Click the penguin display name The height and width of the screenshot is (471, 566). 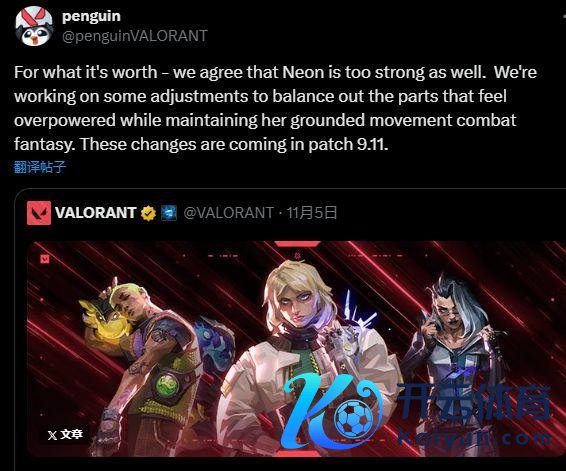click(91, 16)
